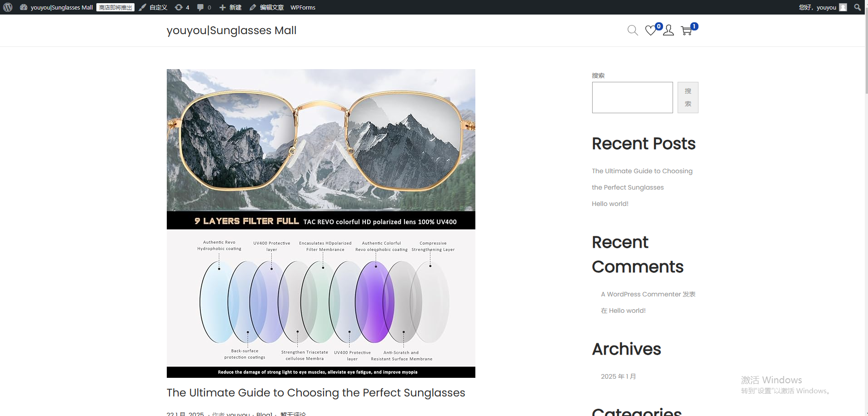The image size is (868, 416).
Task: Expand the 您好, youyou account menu
Action: tap(822, 7)
